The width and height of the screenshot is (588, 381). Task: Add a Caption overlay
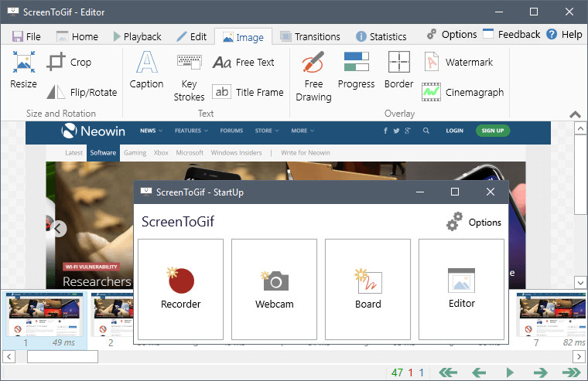(146, 70)
